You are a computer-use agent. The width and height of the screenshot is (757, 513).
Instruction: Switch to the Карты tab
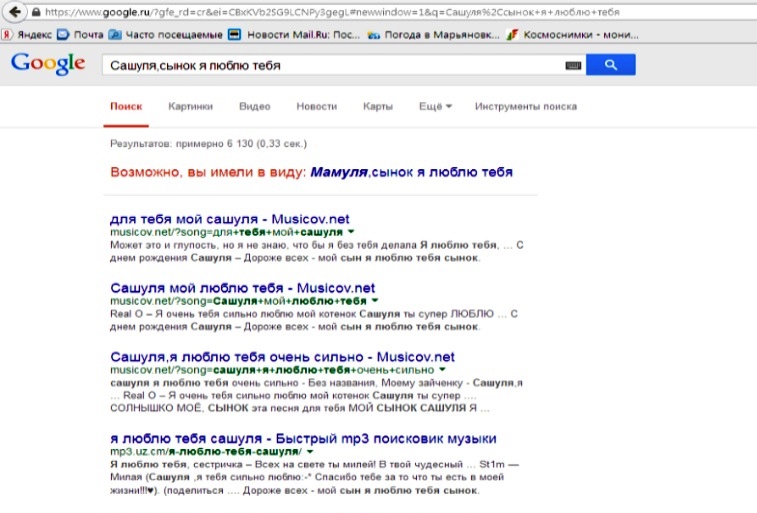point(378,107)
